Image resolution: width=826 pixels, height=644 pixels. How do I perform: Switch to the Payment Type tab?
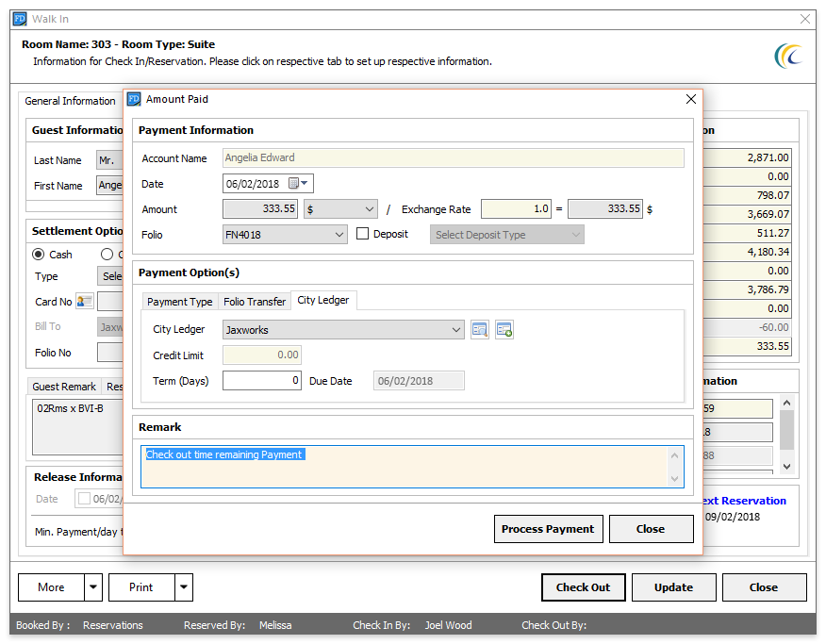pyautogui.click(x=180, y=301)
